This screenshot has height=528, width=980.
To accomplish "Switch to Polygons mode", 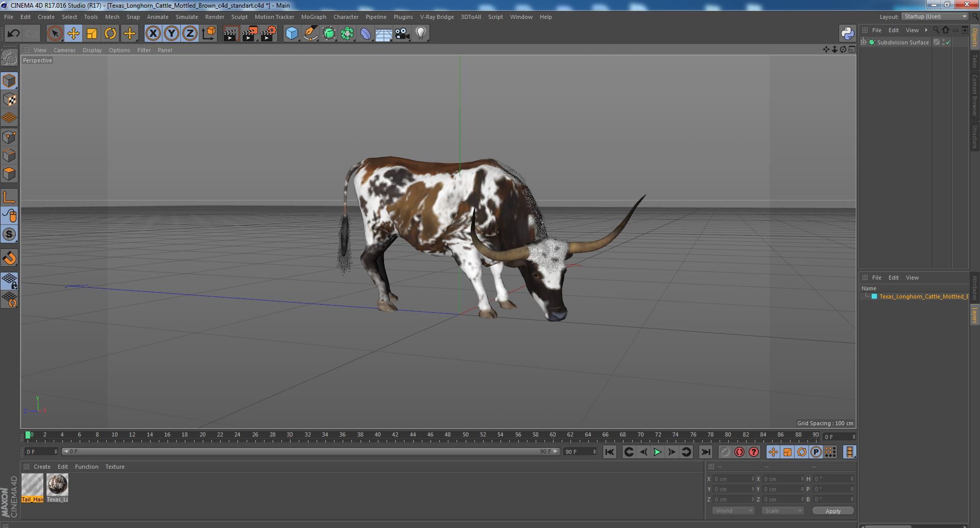I will point(9,174).
